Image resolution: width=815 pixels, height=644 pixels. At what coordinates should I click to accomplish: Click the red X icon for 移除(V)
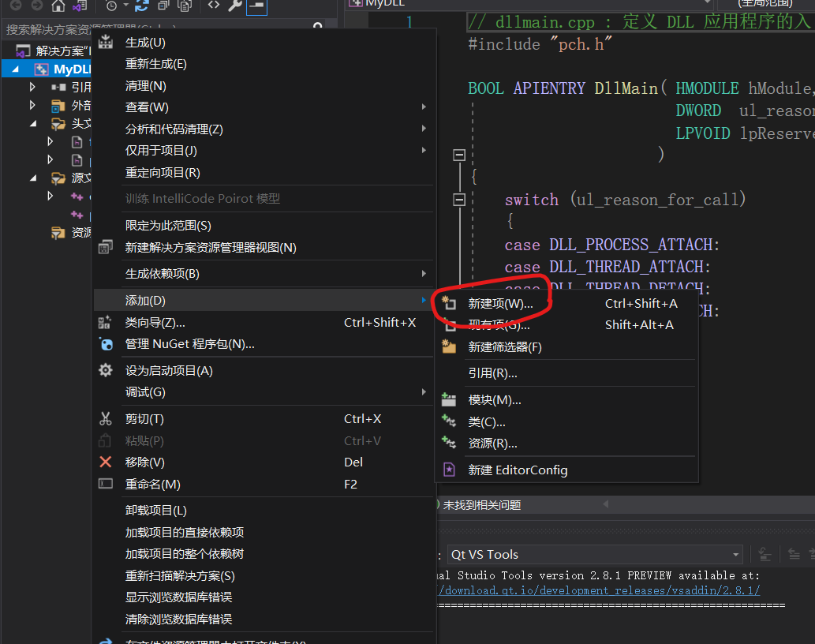coord(106,462)
